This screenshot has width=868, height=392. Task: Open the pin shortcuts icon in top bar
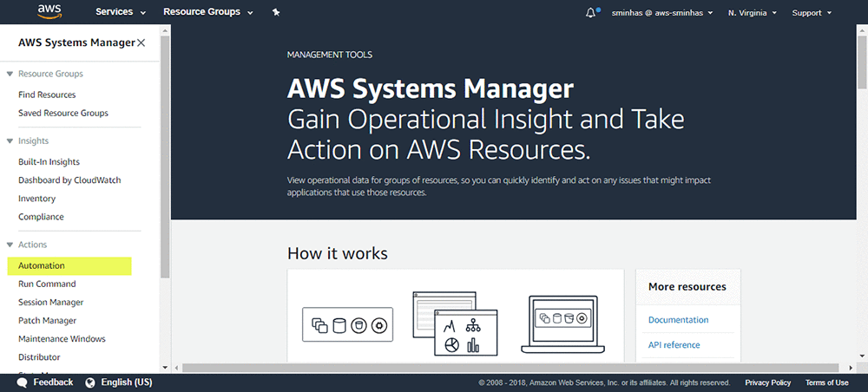click(x=276, y=12)
